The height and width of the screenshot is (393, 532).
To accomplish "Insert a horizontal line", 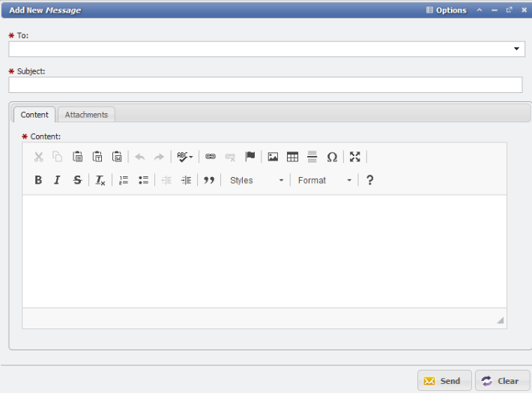I will (x=312, y=157).
